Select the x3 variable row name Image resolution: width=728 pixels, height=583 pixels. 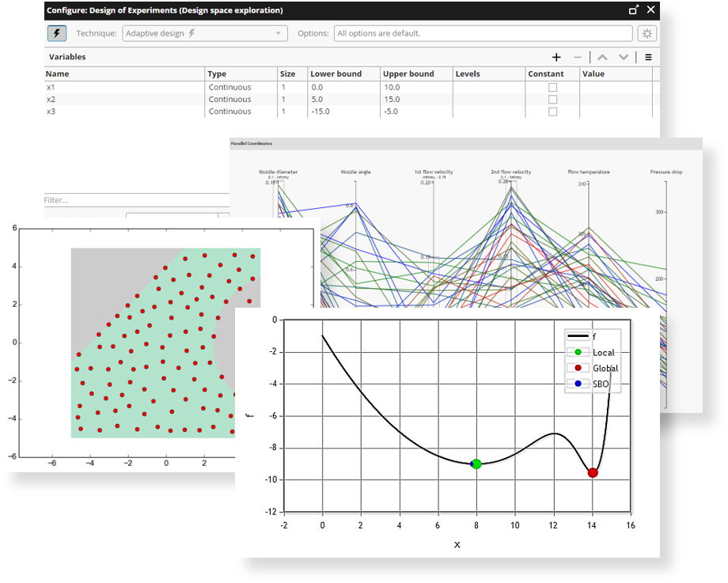51,112
